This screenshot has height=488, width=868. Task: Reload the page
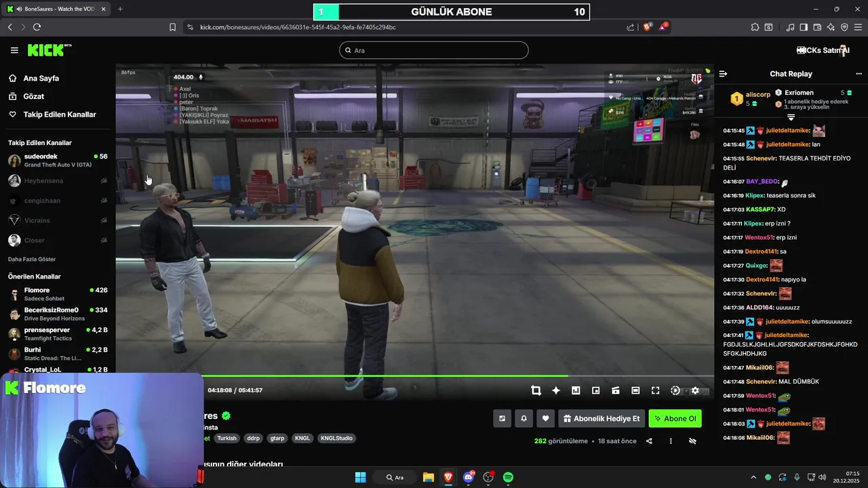click(x=37, y=27)
